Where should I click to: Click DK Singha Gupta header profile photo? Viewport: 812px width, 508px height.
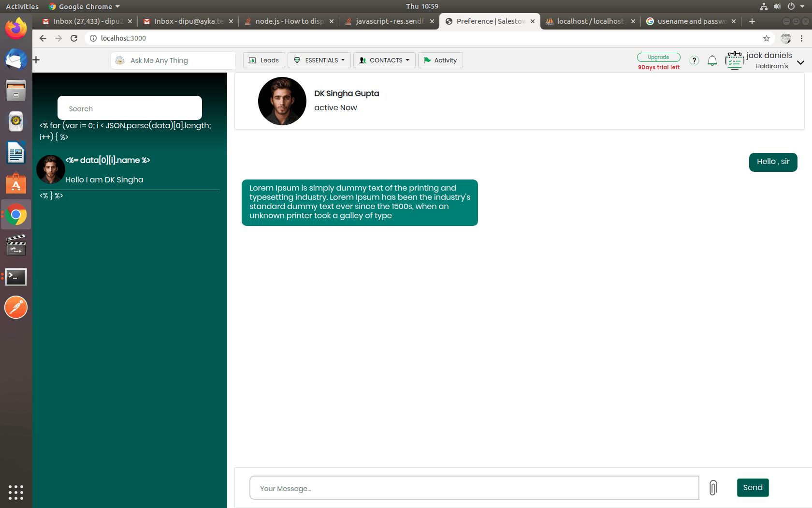pyautogui.click(x=282, y=101)
